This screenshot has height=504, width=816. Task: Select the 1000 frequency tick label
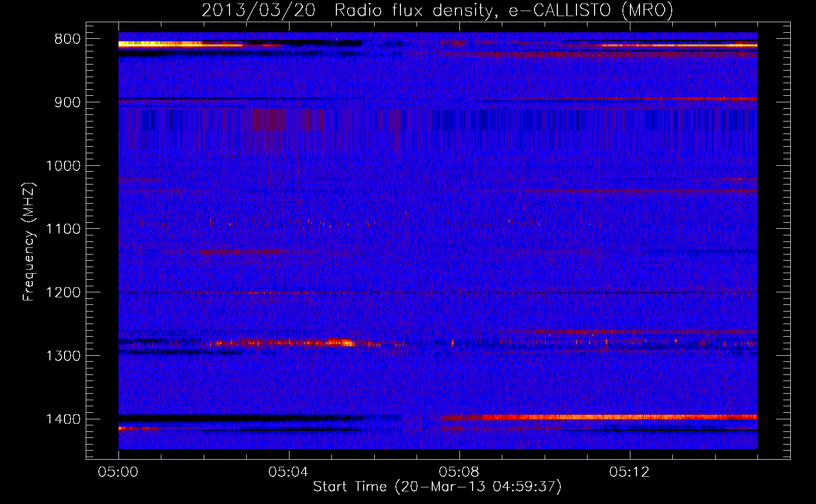pyautogui.click(x=63, y=166)
